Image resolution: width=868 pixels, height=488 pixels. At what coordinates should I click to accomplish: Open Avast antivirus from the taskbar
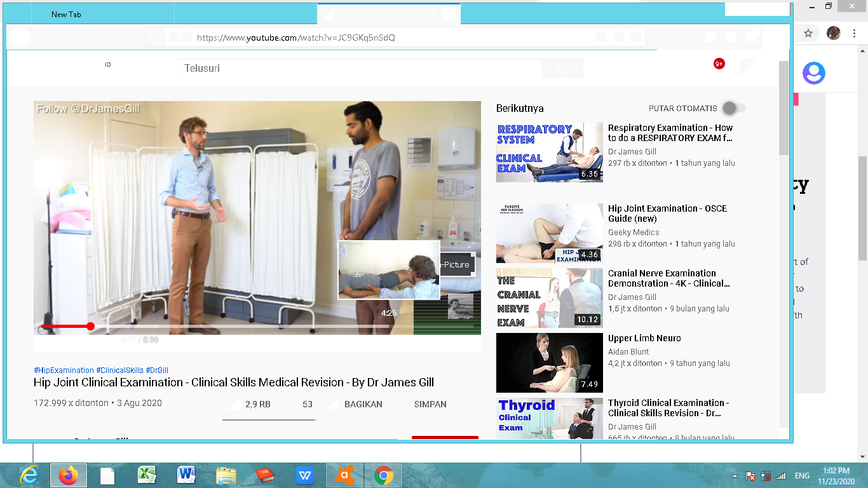[x=344, y=475]
